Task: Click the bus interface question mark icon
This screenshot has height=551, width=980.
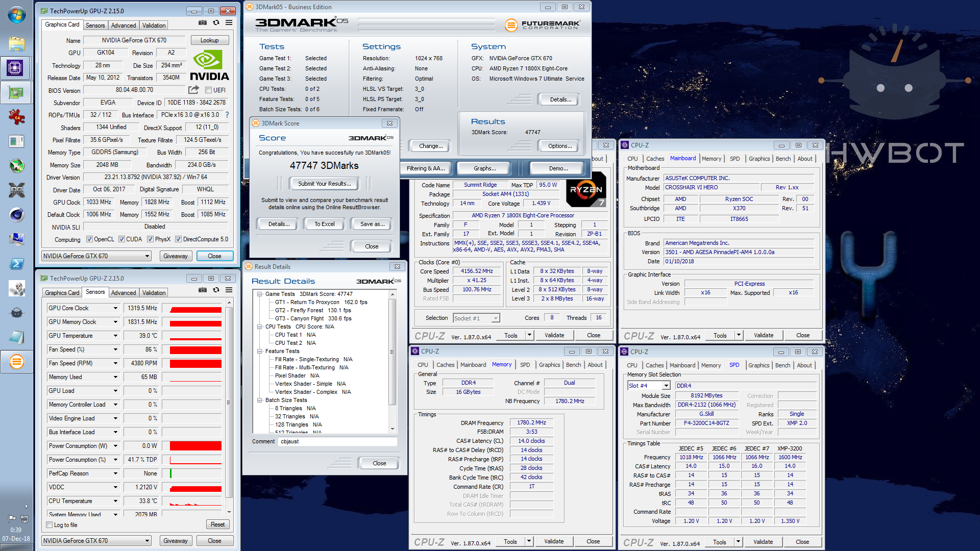Action: point(227,115)
